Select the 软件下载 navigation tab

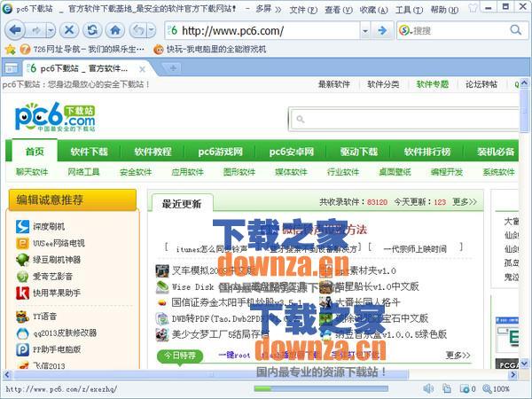coord(89,152)
